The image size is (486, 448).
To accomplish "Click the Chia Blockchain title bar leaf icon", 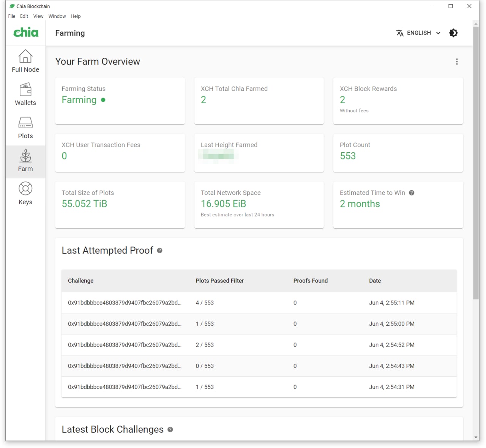I will (12, 6).
